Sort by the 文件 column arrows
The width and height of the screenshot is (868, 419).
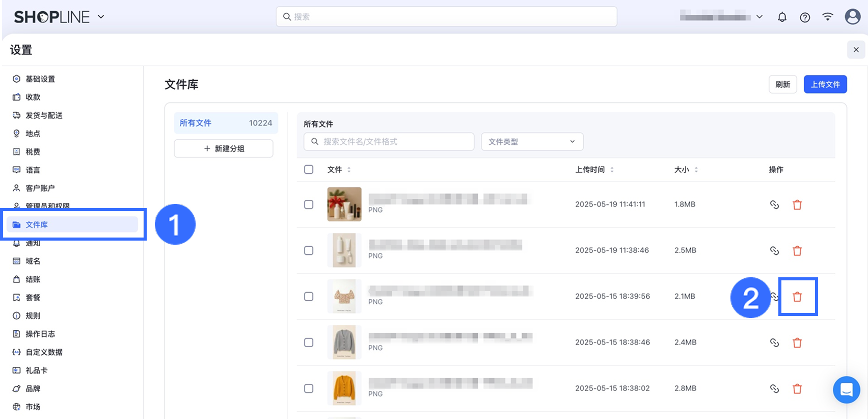click(349, 170)
